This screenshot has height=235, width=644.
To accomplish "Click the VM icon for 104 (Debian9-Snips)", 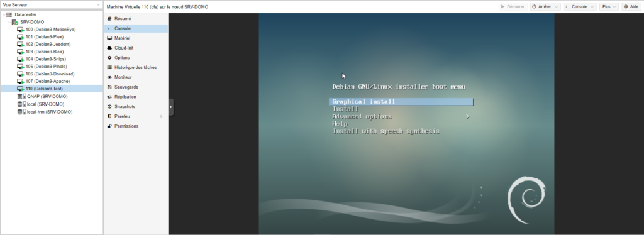I will [x=20, y=59].
